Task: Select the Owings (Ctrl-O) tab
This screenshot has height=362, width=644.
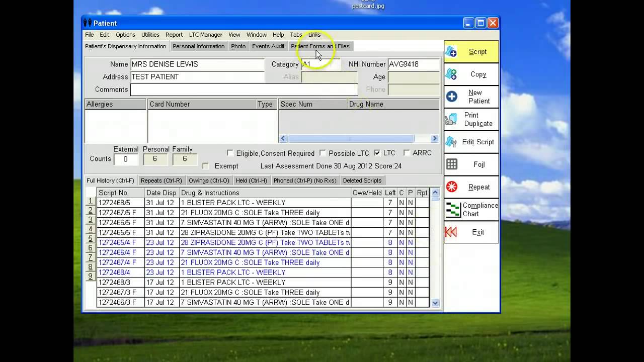Action: 209,180
